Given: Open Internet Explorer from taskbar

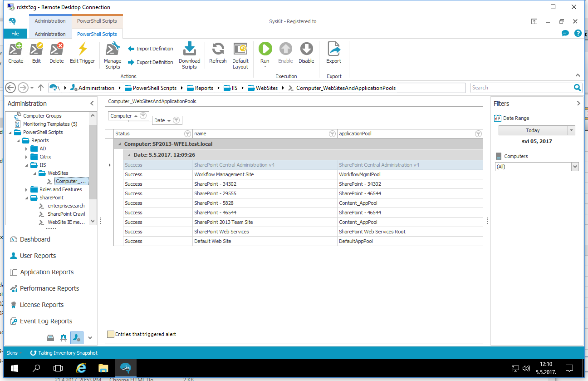Looking at the screenshot, I should [x=81, y=368].
